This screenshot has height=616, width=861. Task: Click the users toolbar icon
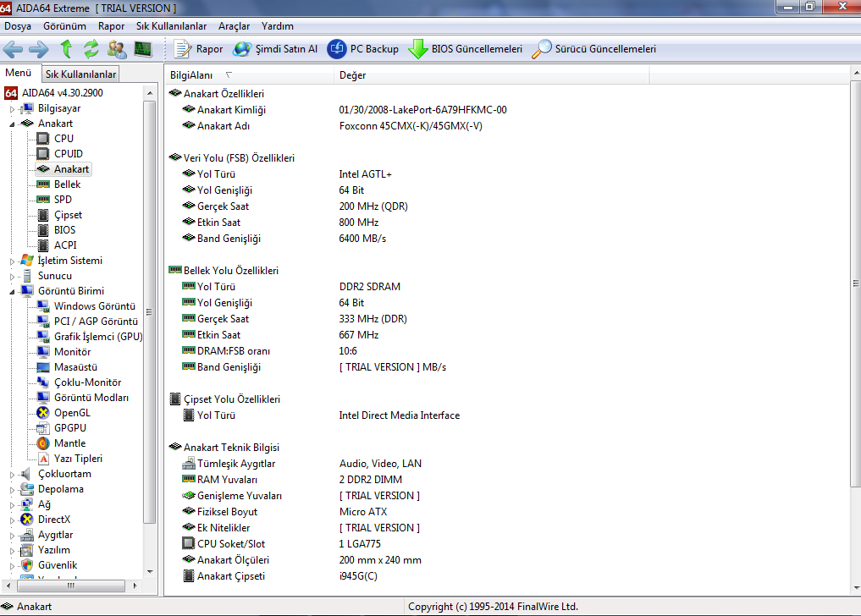[117, 49]
